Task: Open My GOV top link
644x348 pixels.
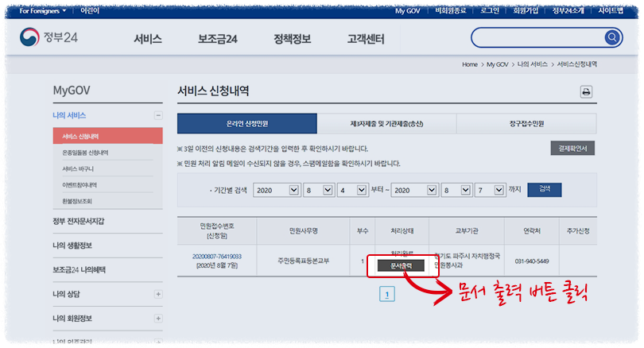Action: click(407, 10)
